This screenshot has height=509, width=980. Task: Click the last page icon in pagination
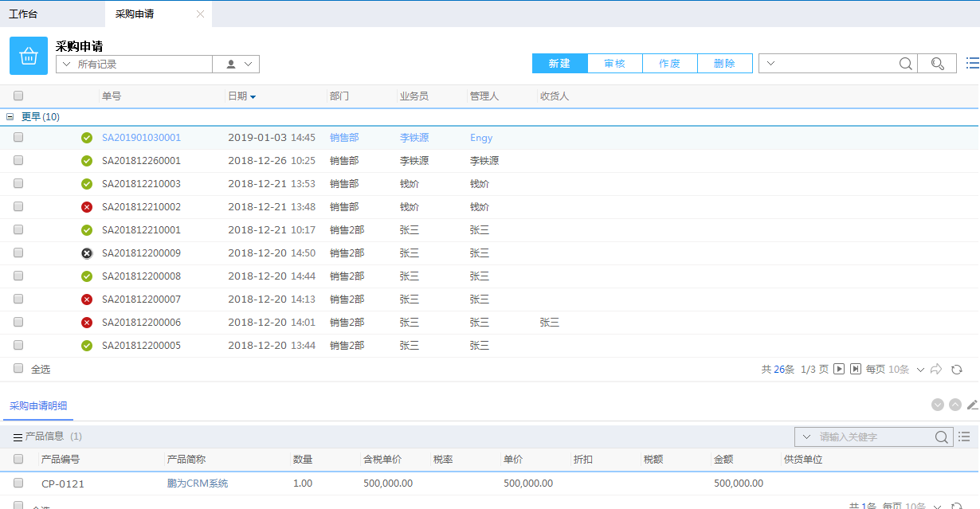[853, 368]
